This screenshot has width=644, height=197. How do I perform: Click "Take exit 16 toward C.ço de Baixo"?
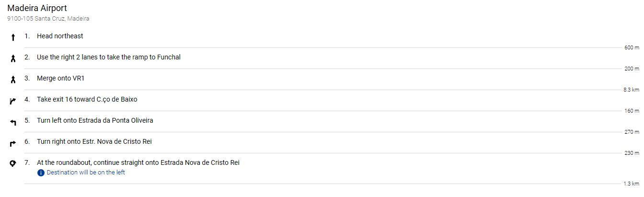87,99
